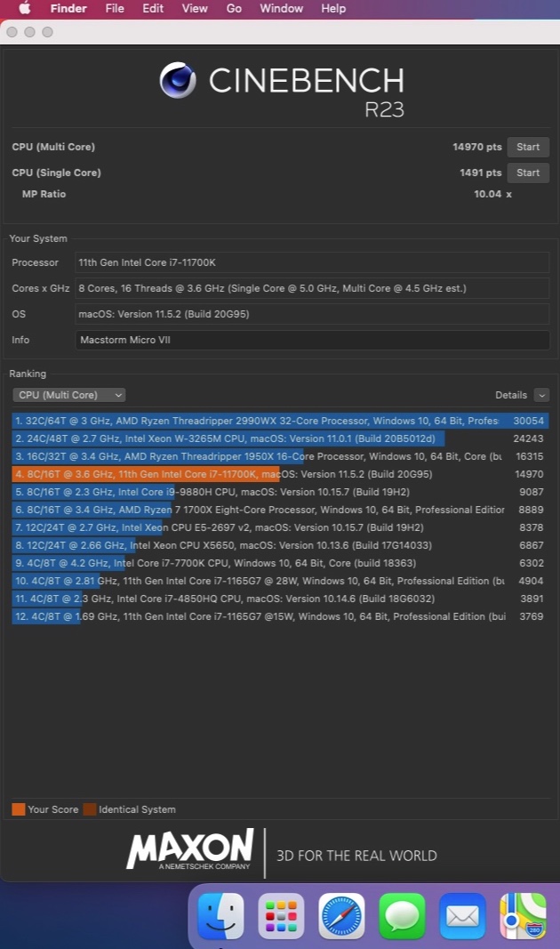Open the View menu
Image resolution: width=560 pixels, height=949 pixels.
pyautogui.click(x=195, y=9)
